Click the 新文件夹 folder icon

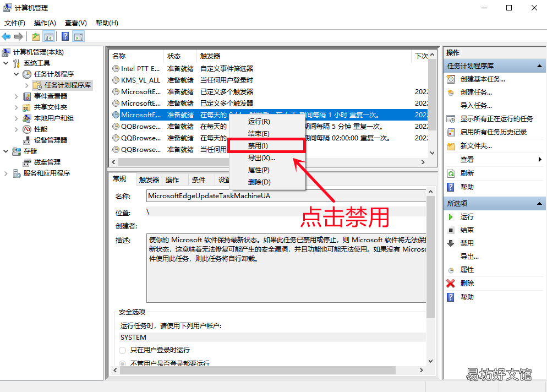(451, 146)
